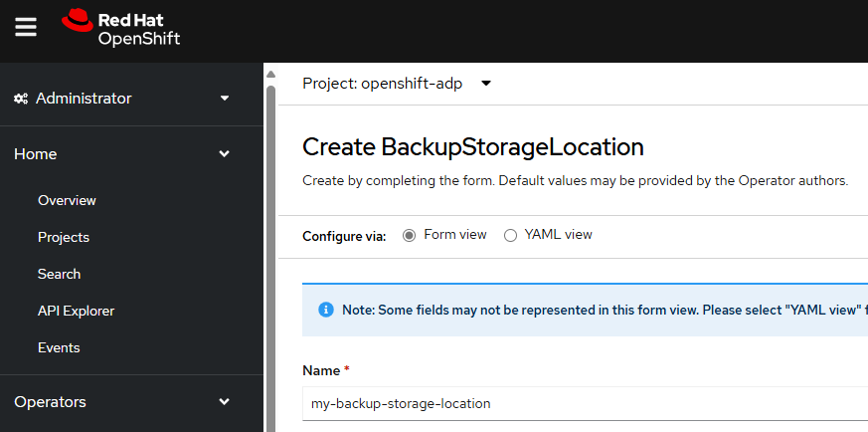Viewport: 868px width, 432px height.
Task: Open the Administrator perspective switcher dropdown
Action: click(121, 99)
